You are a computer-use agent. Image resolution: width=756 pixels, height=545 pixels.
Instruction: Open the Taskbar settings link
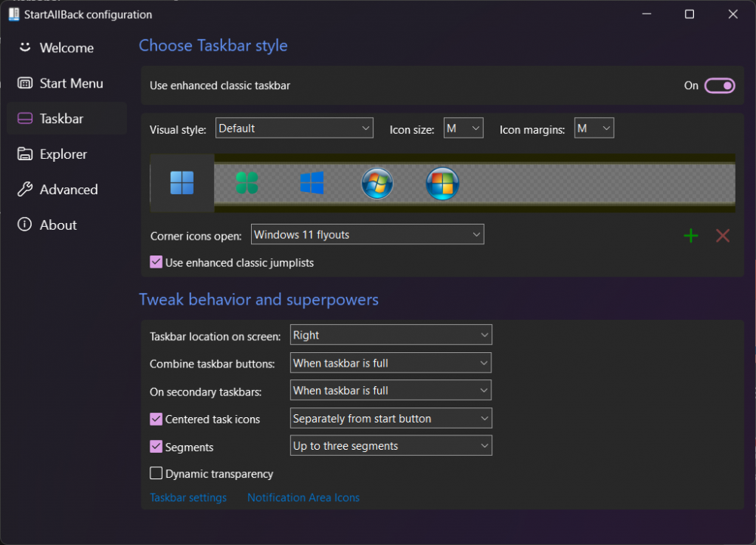coord(188,497)
